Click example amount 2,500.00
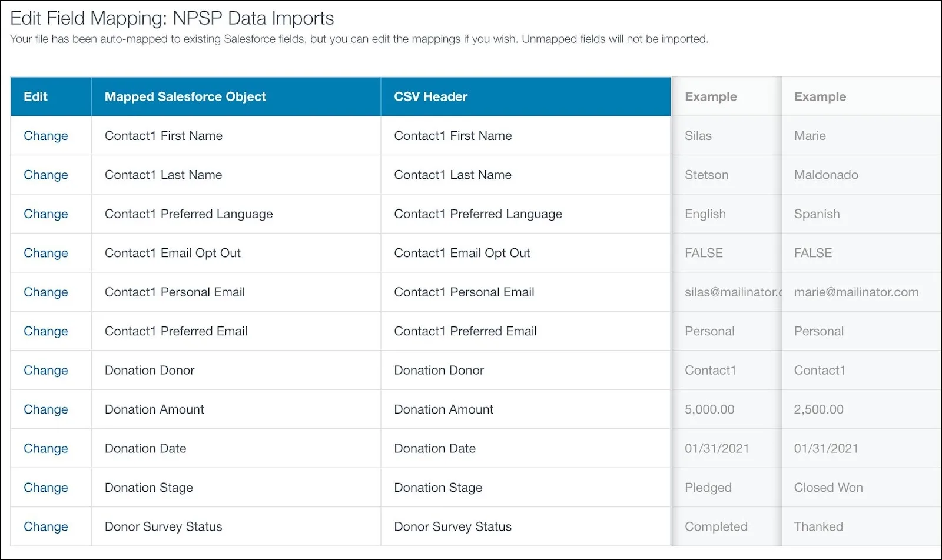The width and height of the screenshot is (942, 560). point(818,409)
